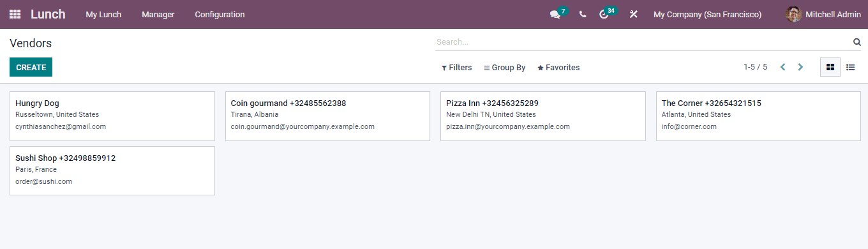Viewport: 868px width, 249px height.
Task: Open the apps grid menu icon
Action: pos(15,14)
